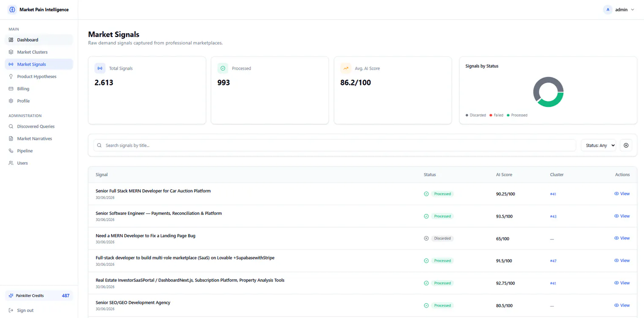Click the Sign out arrow icon

click(x=11, y=310)
